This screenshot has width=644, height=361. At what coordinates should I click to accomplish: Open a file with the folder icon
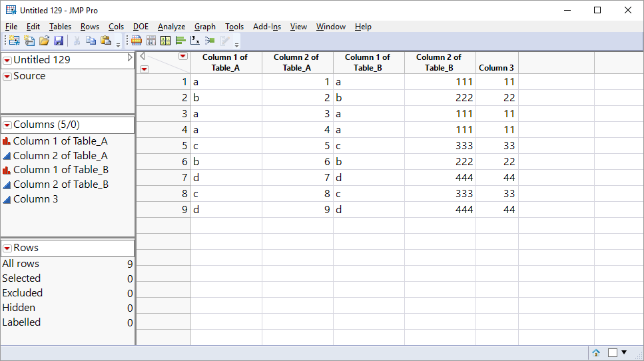[44, 40]
